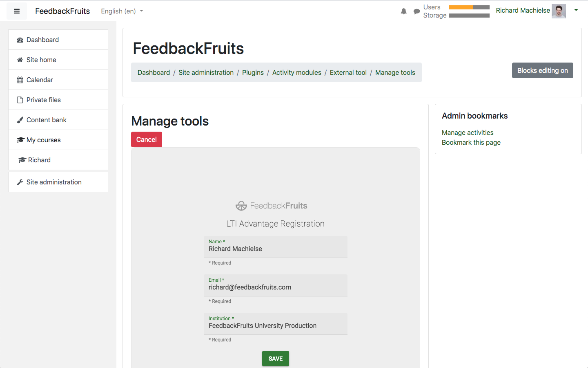Image resolution: width=588 pixels, height=368 pixels.
Task: Open the English (en) language dropdown
Action: tap(122, 11)
